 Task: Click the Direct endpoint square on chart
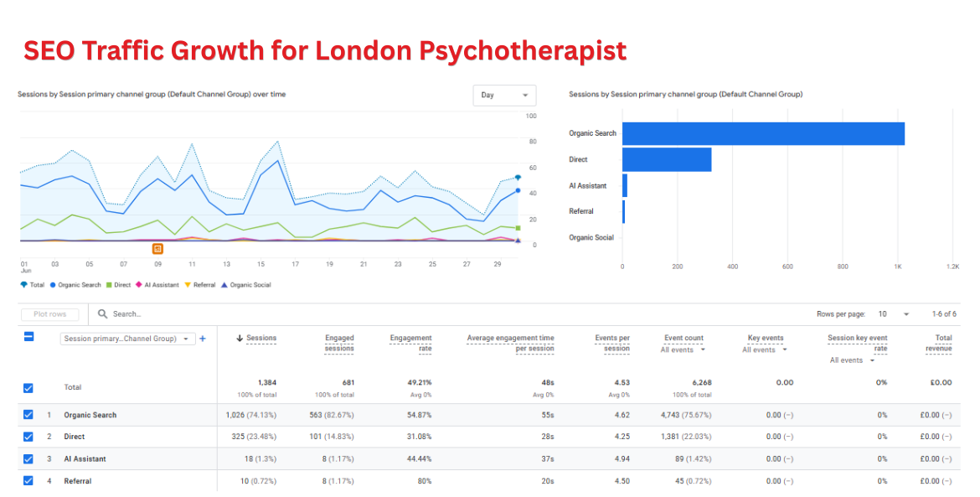tap(518, 228)
